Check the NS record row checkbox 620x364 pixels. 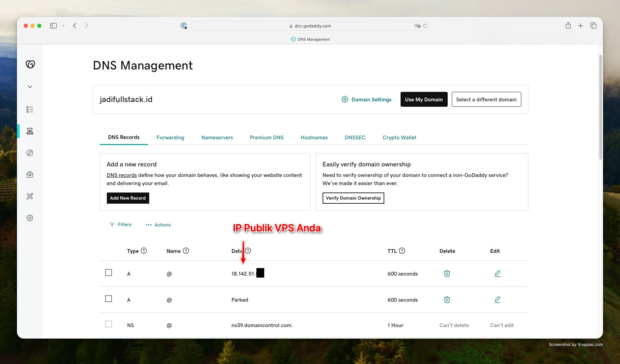109,324
